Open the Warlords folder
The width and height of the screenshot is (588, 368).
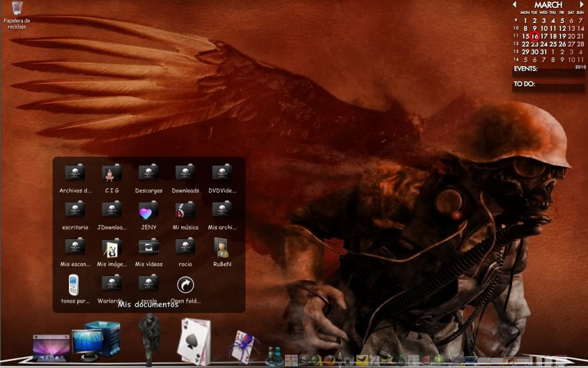coord(111,289)
